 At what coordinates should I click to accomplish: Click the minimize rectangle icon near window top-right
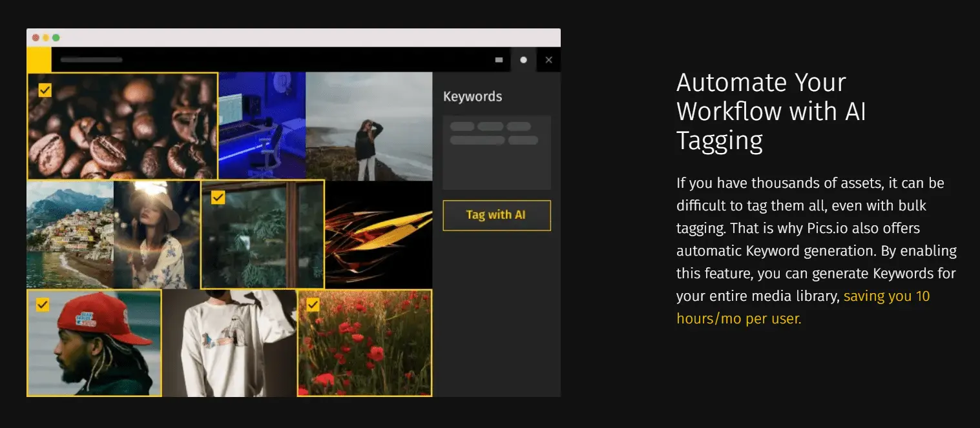[498, 59]
